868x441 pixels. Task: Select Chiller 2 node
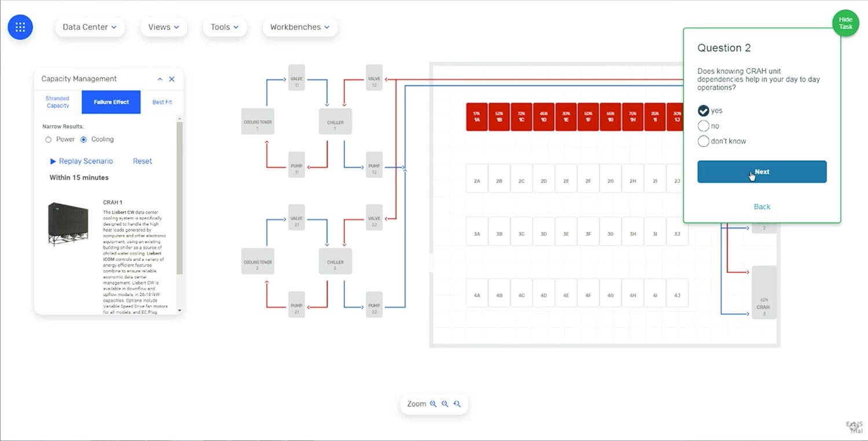(x=335, y=262)
